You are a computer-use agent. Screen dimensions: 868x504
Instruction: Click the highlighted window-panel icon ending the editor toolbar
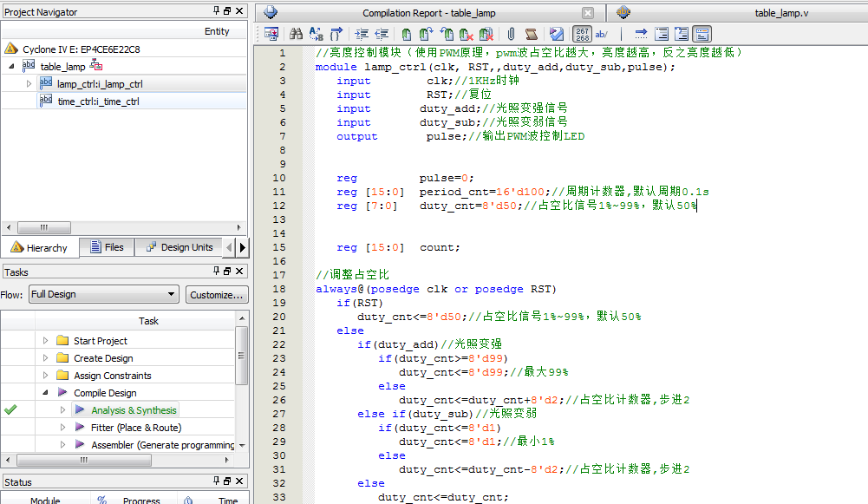coord(702,35)
